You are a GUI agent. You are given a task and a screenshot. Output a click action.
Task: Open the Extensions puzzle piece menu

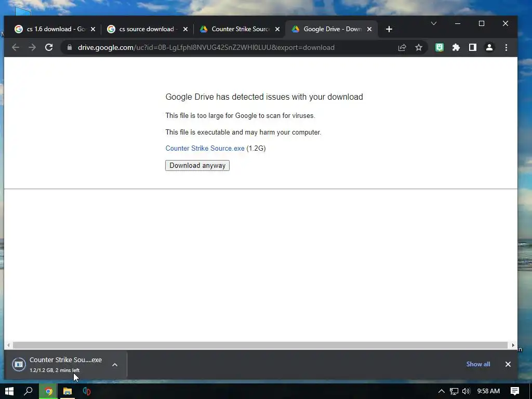(x=456, y=47)
